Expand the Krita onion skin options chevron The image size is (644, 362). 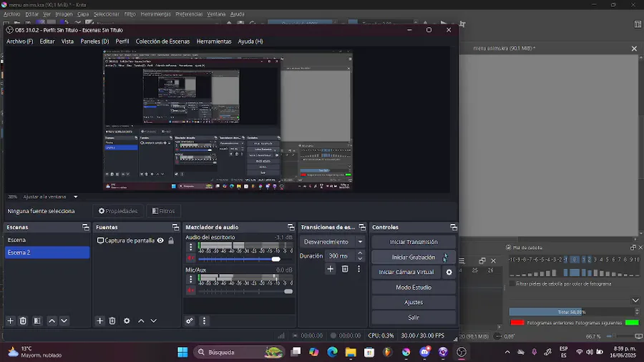coord(635,300)
